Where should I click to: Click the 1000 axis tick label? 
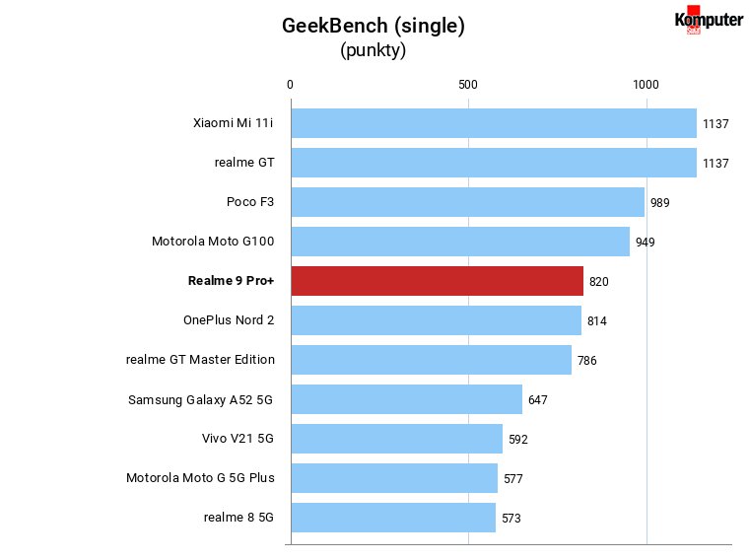(646, 85)
